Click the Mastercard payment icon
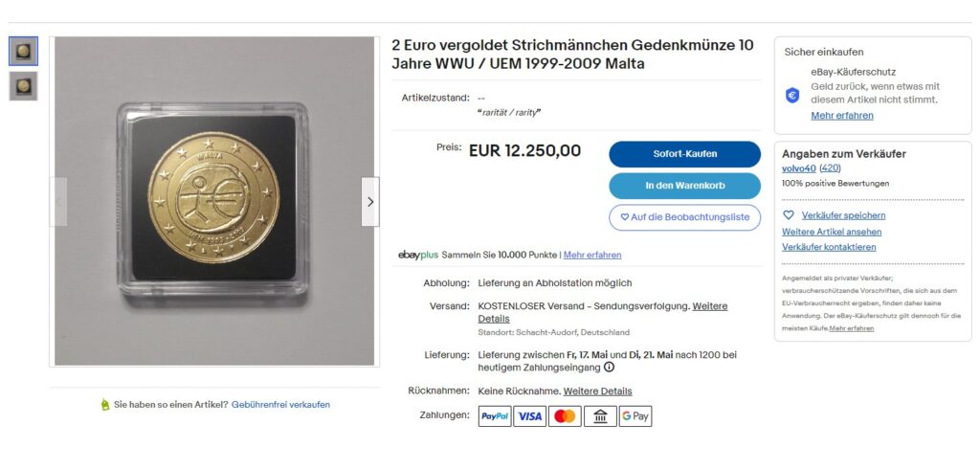This screenshot has width=980, height=469. pos(565,415)
